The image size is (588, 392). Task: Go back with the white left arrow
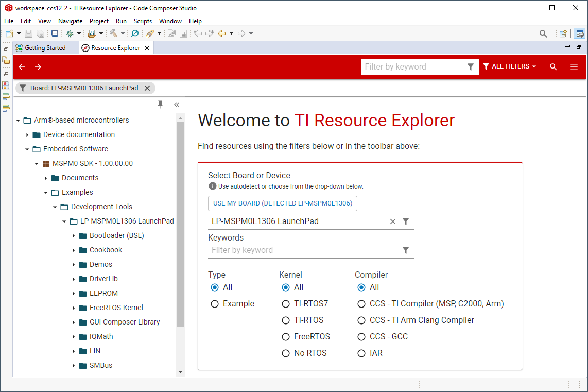pos(22,67)
